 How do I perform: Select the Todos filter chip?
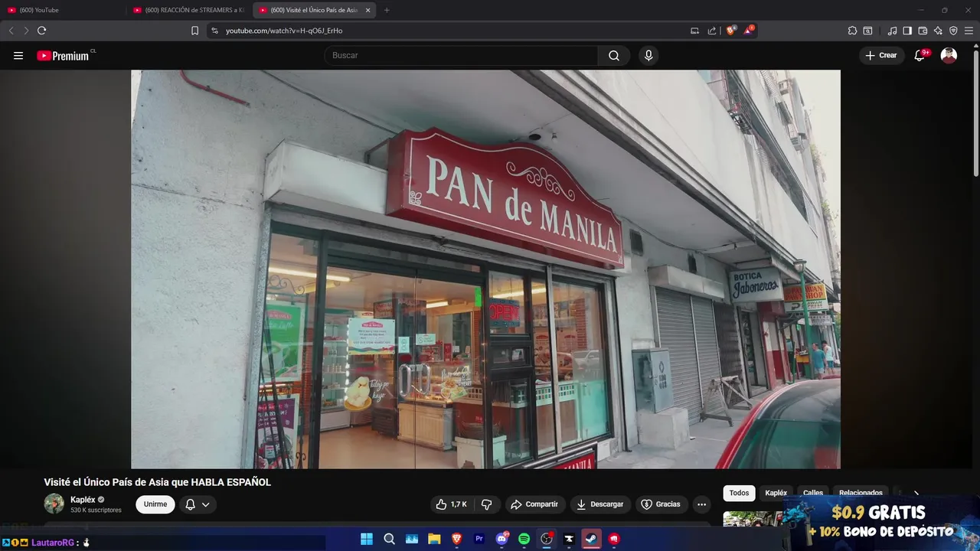[739, 493]
